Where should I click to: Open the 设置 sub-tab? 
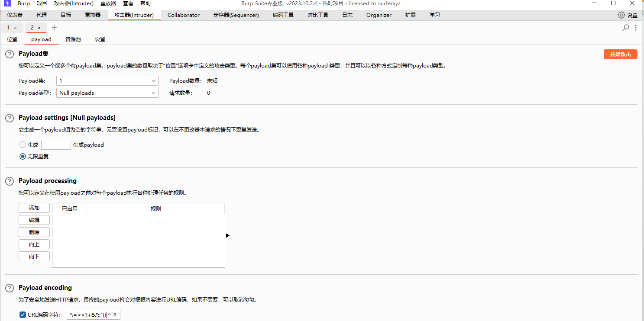click(x=100, y=39)
